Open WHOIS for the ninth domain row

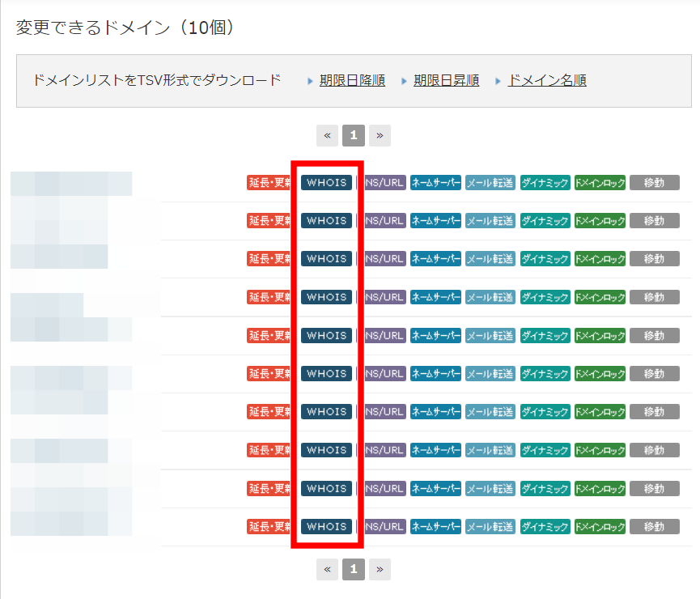[326, 488]
